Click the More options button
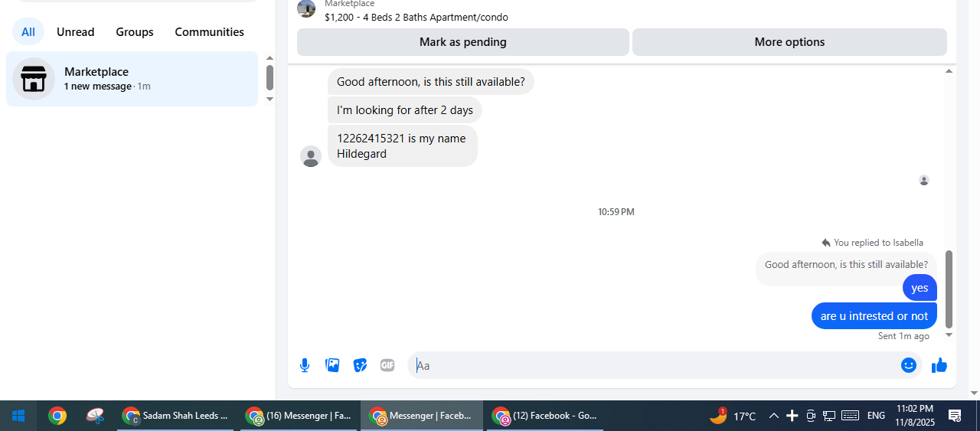Screen dimensions: 980x431 789,42
